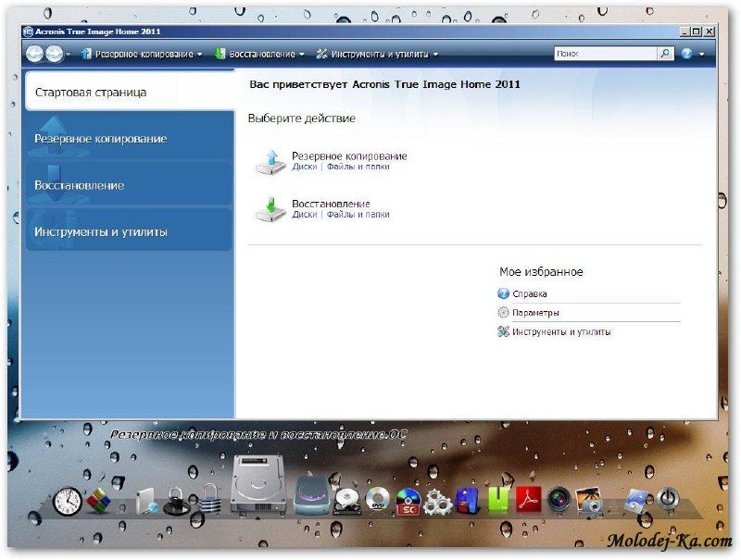Click the magnifier search button

pyautogui.click(x=665, y=54)
